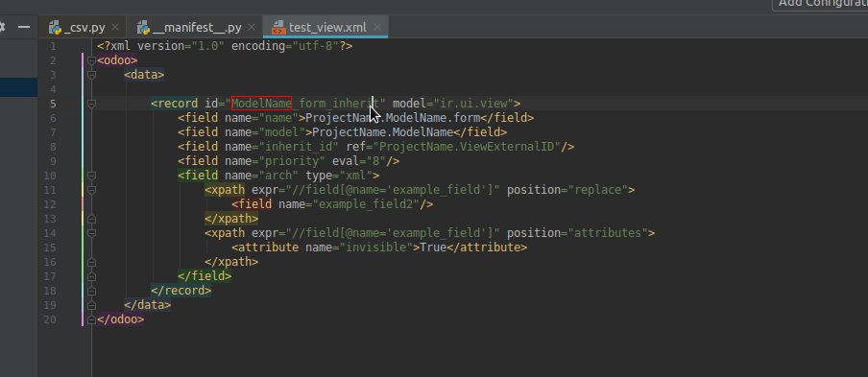Screen dimensions: 868x377
Task: Click the </odoo> closing tag
Action: point(121,318)
